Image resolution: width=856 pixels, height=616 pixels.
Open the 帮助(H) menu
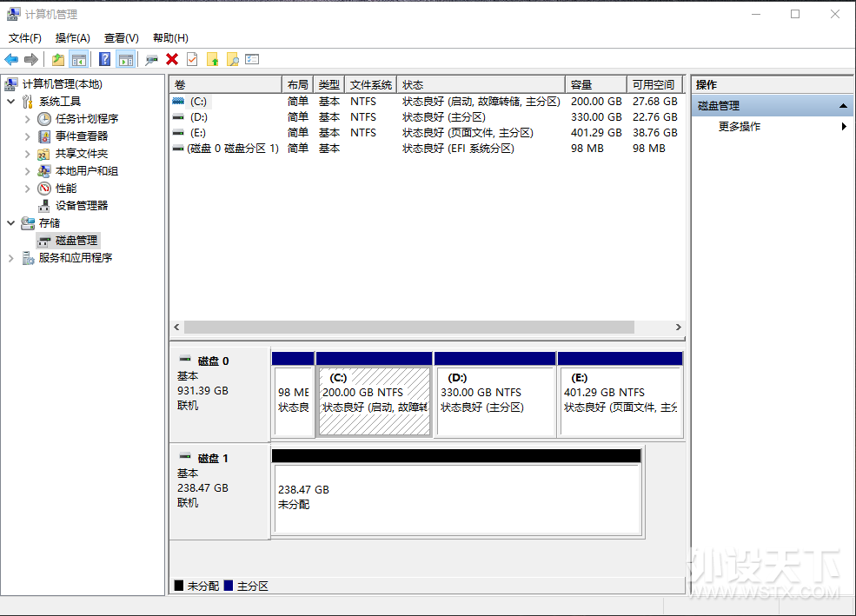pyautogui.click(x=170, y=37)
